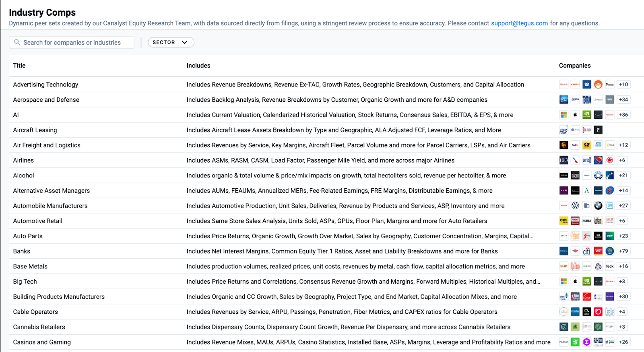
Task: Click the Alphabet logo in Advertising Technology row
Action: [563, 84]
